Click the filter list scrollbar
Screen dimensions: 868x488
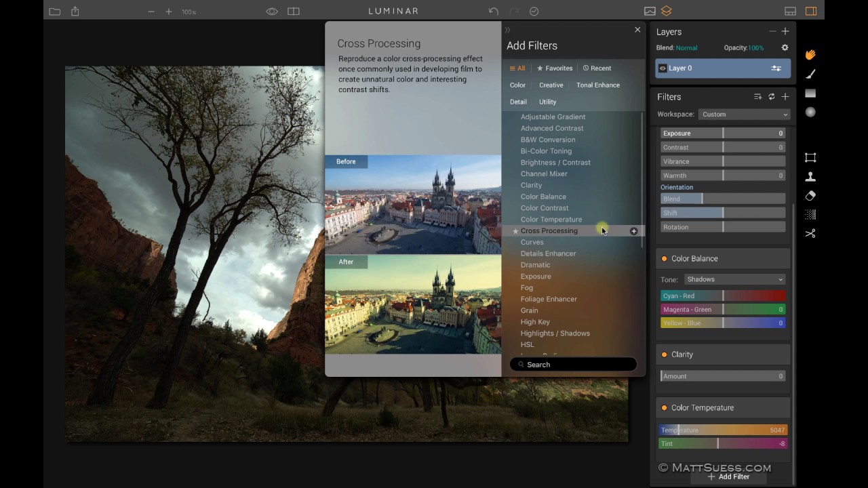point(642,180)
